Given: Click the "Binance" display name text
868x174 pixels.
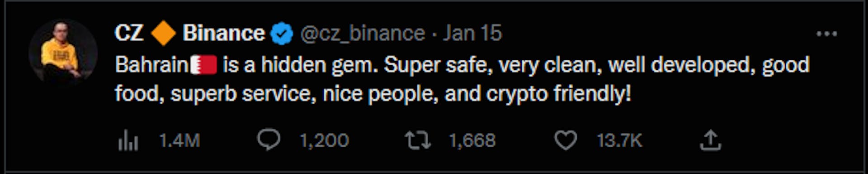Looking at the screenshot, I should pos(224,33).
